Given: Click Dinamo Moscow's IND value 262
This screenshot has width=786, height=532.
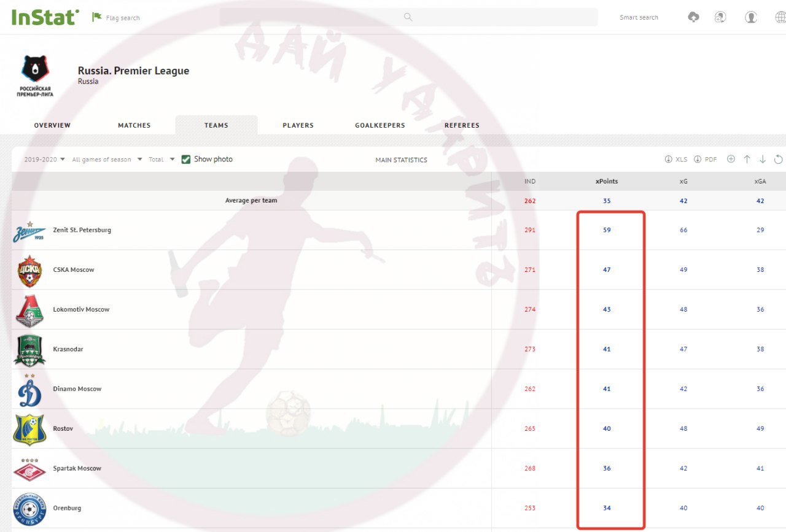Looking at the screenshot, I should click(x=530, y=389).
